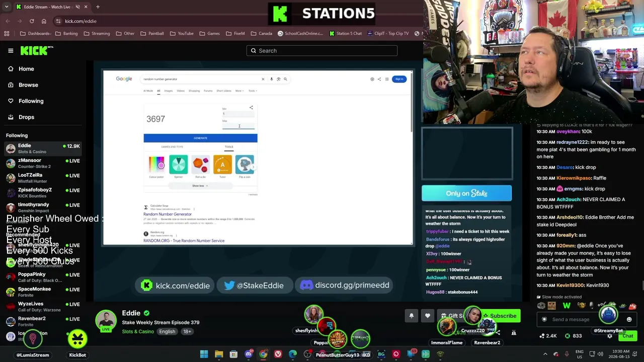Open chat settings gear icon
Viewport: 644px width, 362px height.
[x=610, y=336]
